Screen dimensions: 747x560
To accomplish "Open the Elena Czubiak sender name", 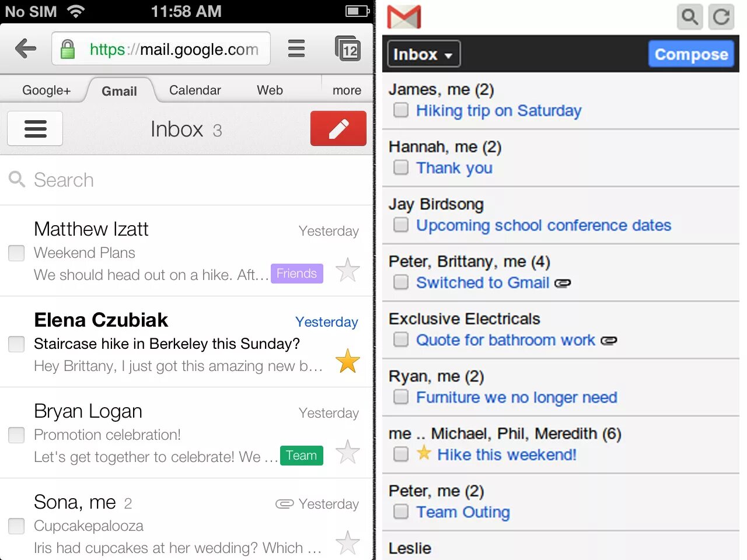I will click(x=101, y=320).
